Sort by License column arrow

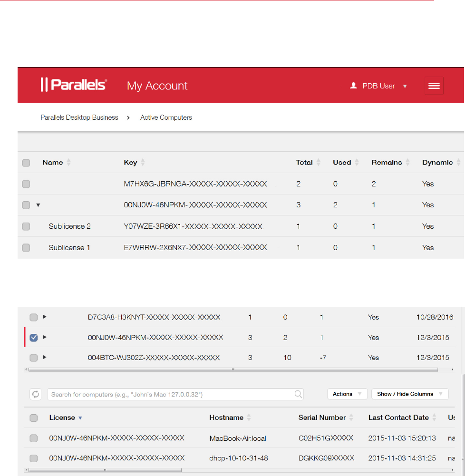coord(80,418)
